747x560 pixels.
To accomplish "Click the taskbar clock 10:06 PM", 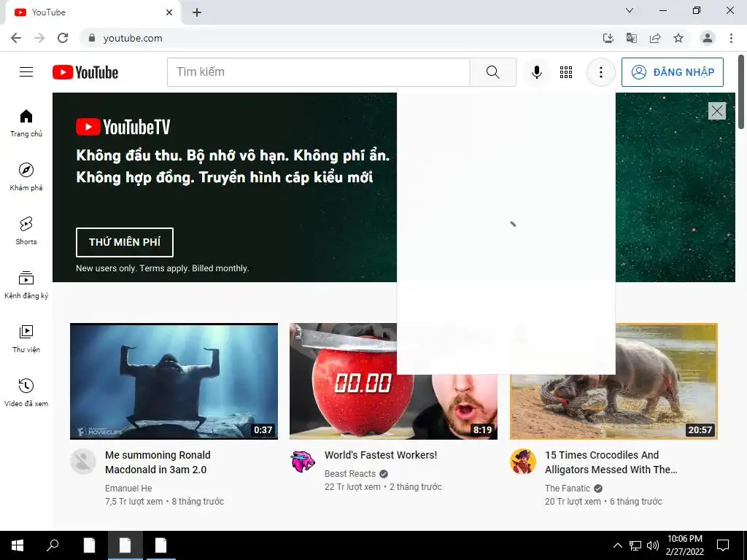I will click(x=685, y=545).
